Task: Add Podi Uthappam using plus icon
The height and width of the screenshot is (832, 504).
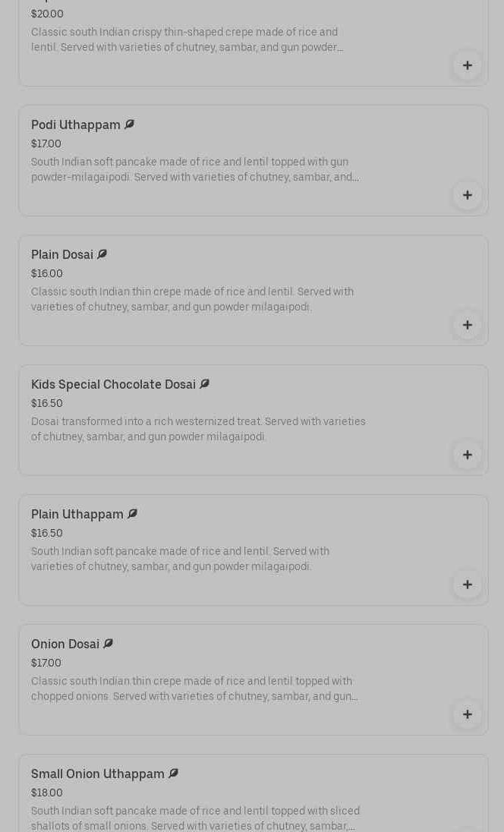Action: pos(467,195)
